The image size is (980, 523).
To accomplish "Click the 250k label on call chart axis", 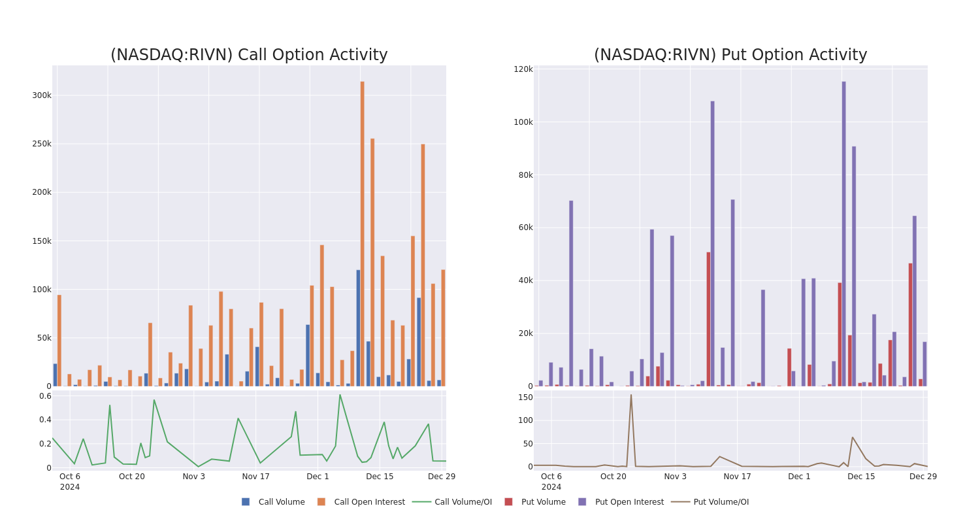I will 42,144.
